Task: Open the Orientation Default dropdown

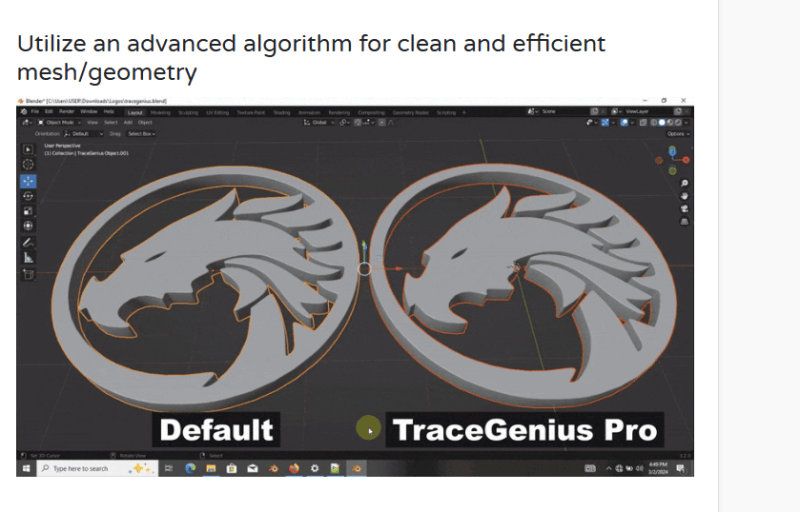Action: click(x=84, y=134)
